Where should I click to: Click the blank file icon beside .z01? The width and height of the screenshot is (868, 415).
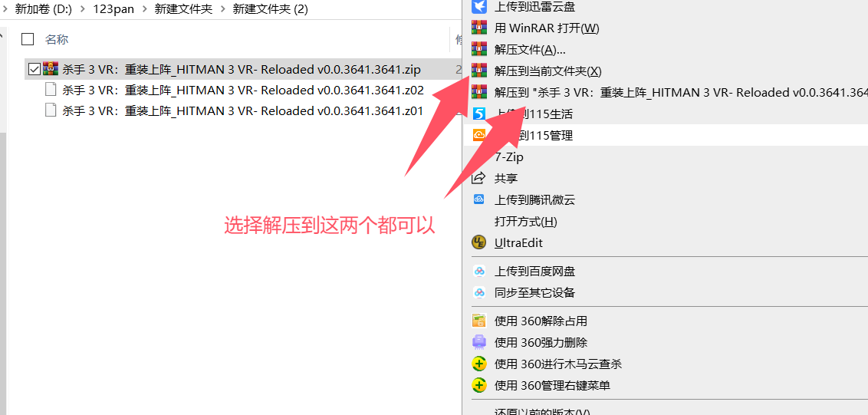[x=51, y=110]
